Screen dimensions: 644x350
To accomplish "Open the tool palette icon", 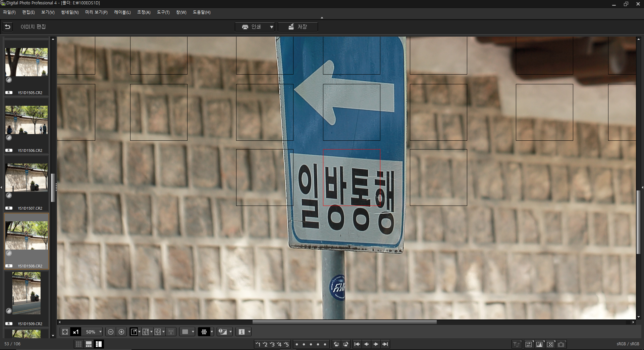I will pos(529,344).
